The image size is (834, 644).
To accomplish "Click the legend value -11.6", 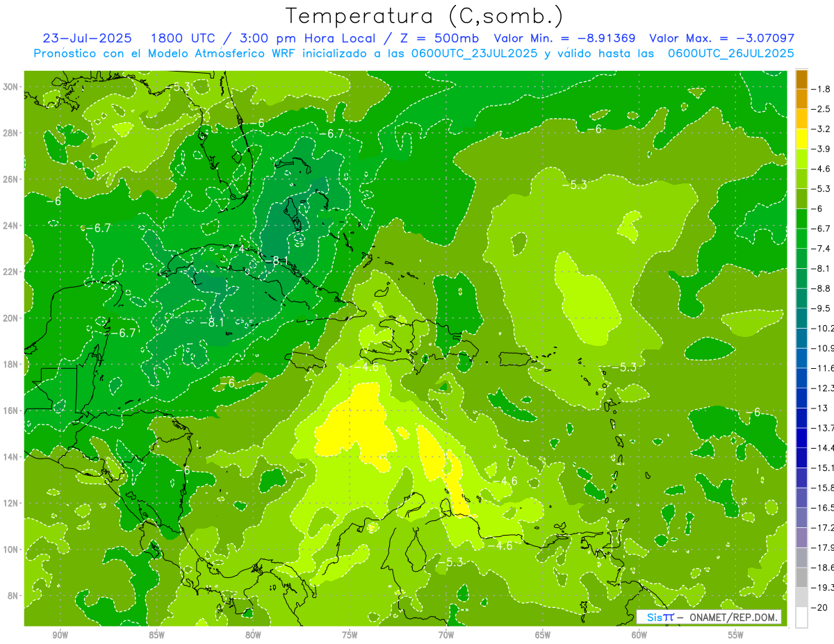I will coord(823,368).
